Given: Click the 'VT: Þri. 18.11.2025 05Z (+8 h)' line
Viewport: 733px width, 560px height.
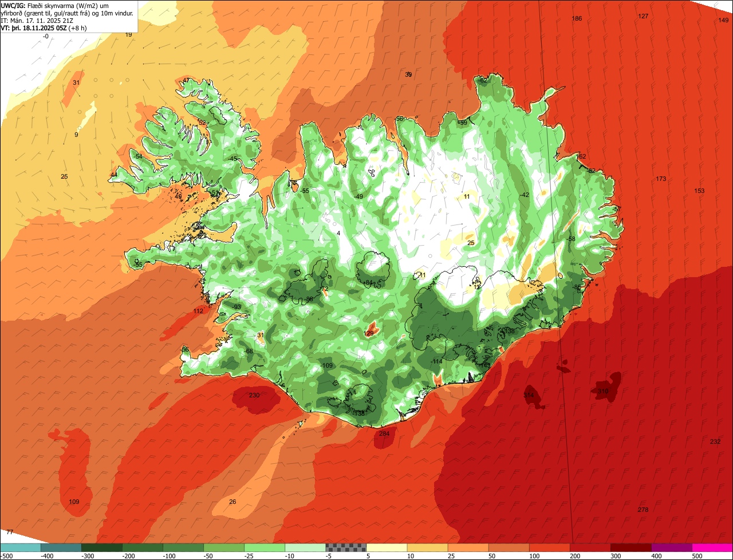Looking at the screenshot, I should (44, 27).
